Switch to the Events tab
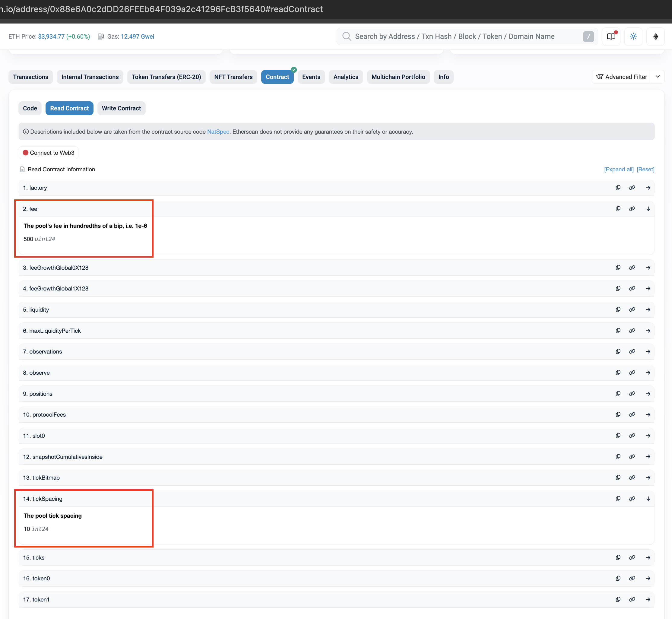The height and width of the screenshot is (619, 672). coord(311,77)
